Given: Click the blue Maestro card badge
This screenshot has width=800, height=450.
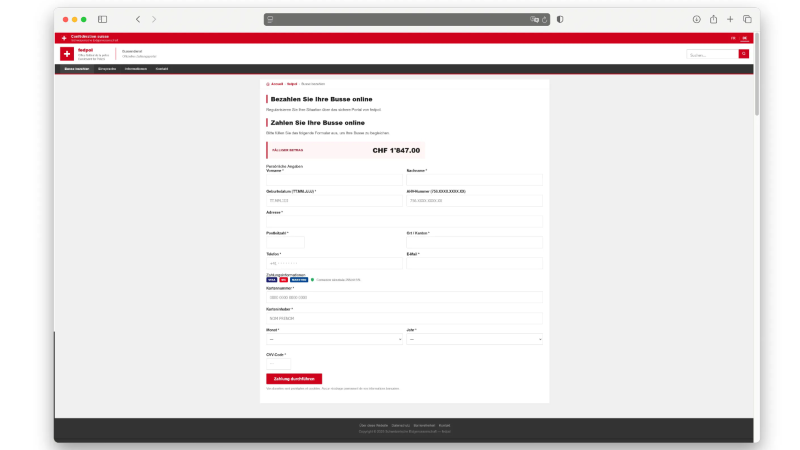Looking at the screenshot, I should [299, 280].
